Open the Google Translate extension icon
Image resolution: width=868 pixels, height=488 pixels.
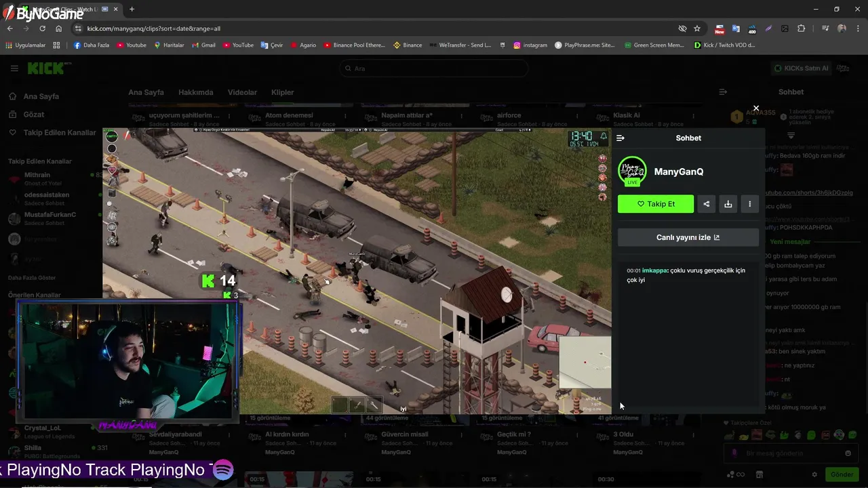736,28
